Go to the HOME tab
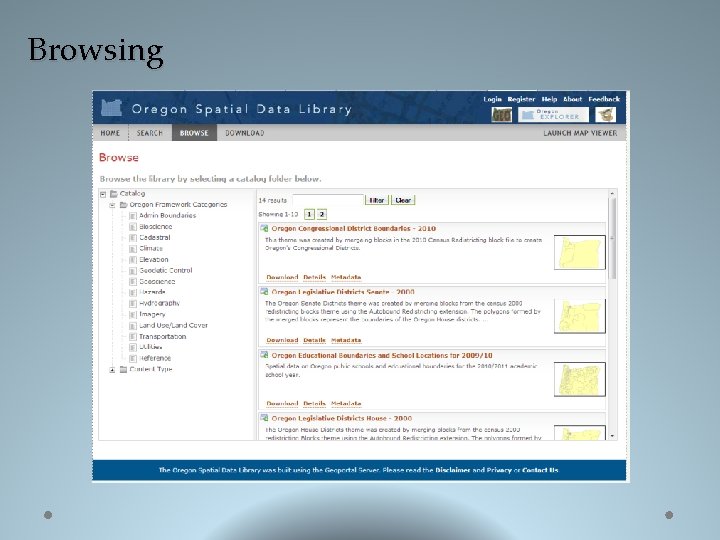The image size is (720, 540). click(x=110, y=133)
